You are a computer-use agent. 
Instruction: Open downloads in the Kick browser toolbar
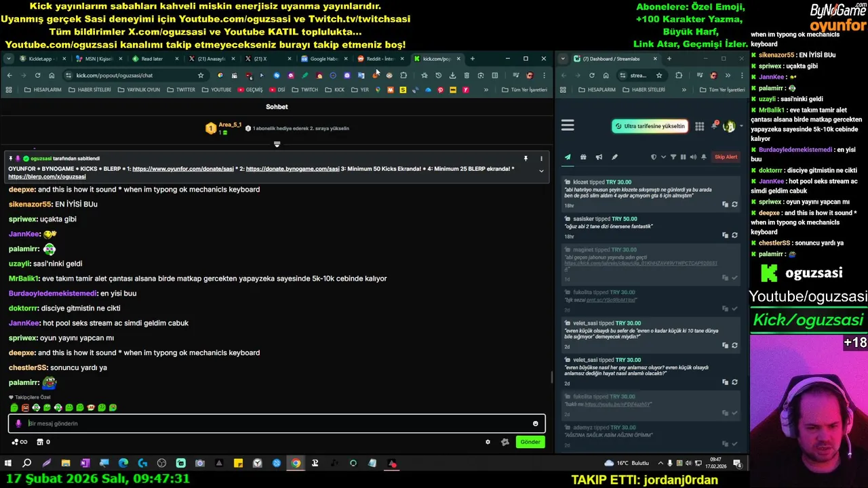tap(452, 75)
